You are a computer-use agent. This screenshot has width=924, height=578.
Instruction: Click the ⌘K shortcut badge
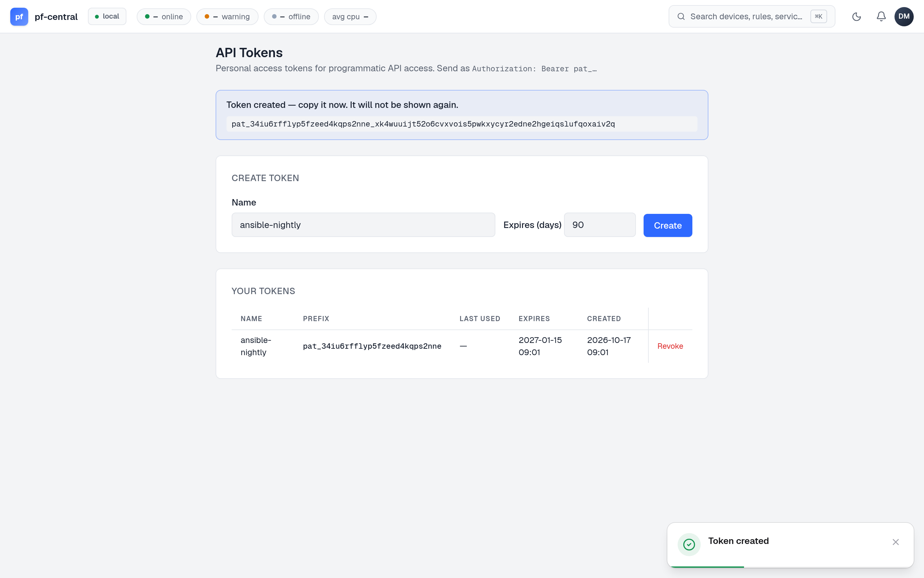tap(819, 16)
